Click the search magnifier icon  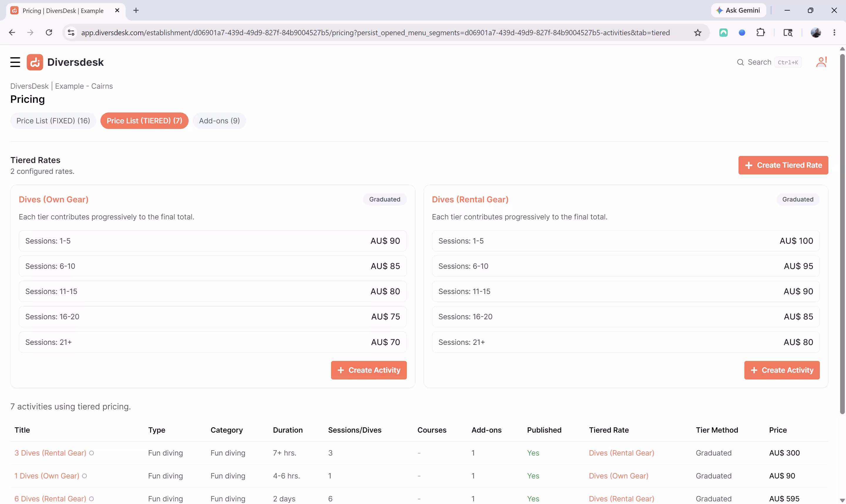coord(740,62)
